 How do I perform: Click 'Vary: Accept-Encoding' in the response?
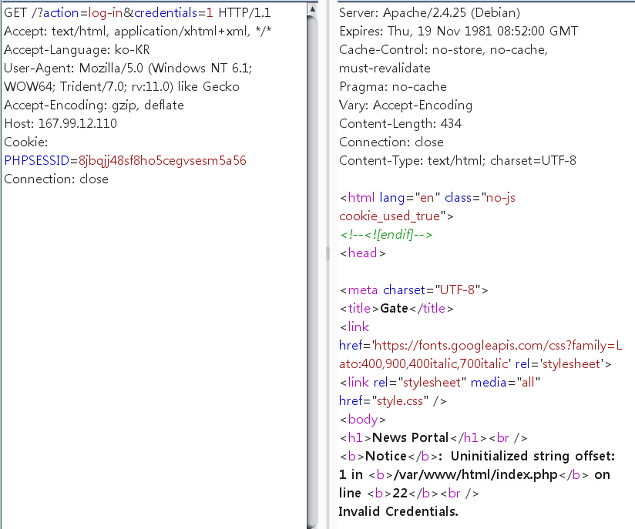[x=406, y=105]
